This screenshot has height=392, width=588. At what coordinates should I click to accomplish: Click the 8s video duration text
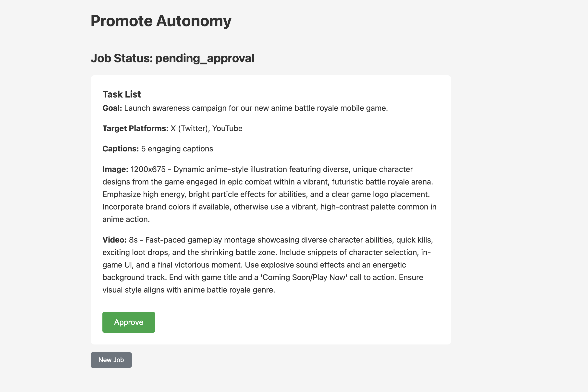tap(133, 240)
